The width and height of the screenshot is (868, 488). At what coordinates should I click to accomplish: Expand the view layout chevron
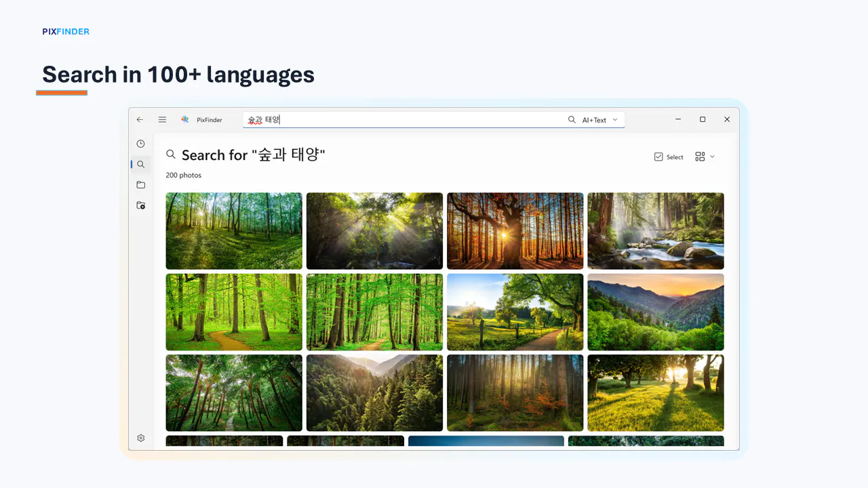712,157
